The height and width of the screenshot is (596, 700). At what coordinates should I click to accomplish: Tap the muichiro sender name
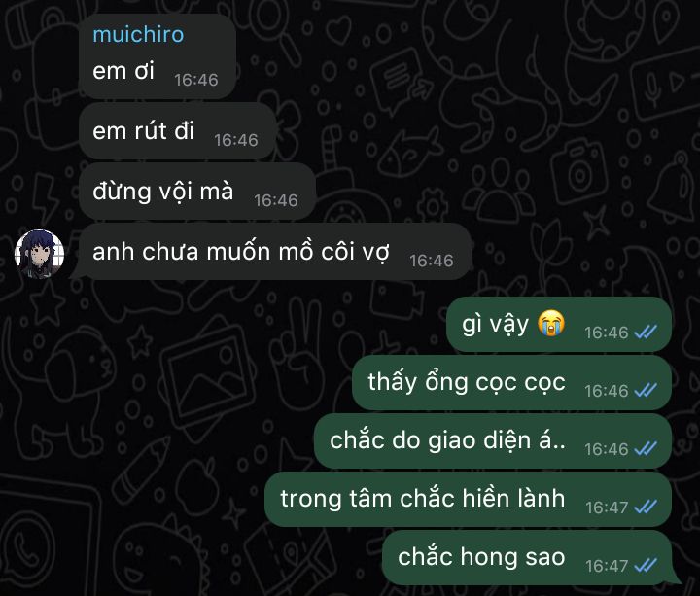138,35
